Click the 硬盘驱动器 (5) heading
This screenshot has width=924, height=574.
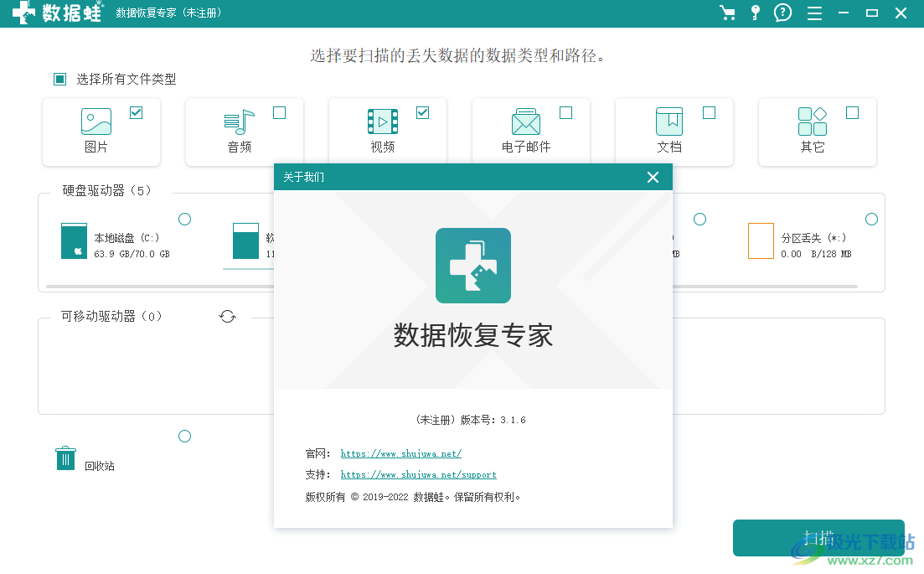coord(106,191)
